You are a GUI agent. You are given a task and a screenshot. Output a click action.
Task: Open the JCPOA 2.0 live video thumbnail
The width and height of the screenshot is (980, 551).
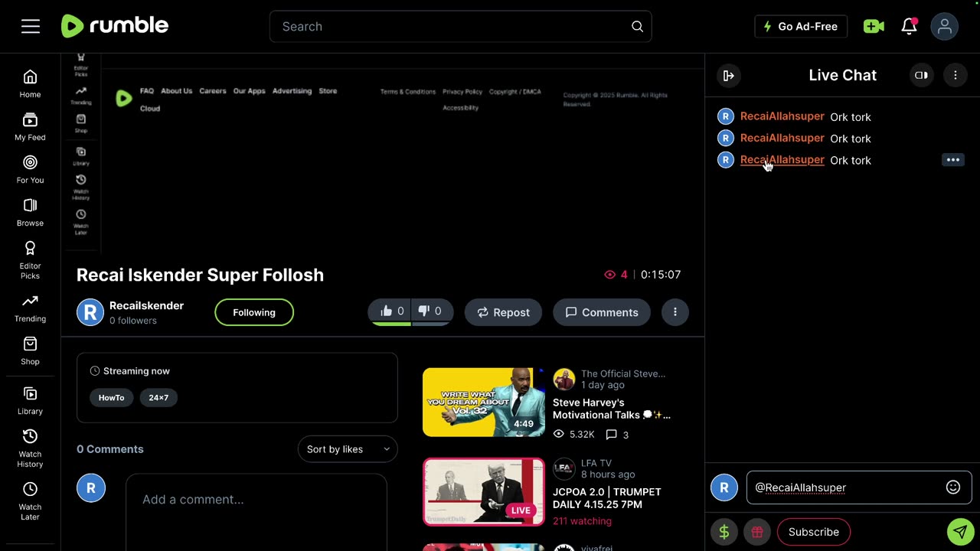point(484,492)
